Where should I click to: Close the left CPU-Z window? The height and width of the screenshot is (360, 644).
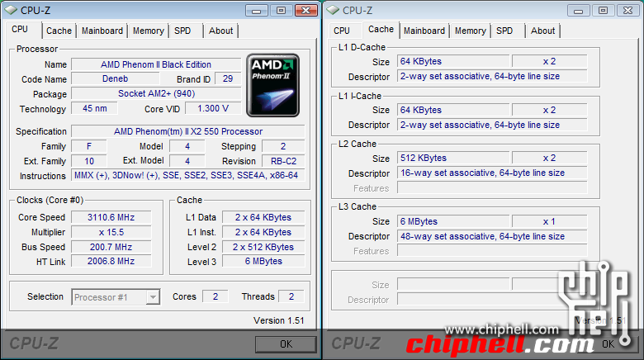coord(306,10)
